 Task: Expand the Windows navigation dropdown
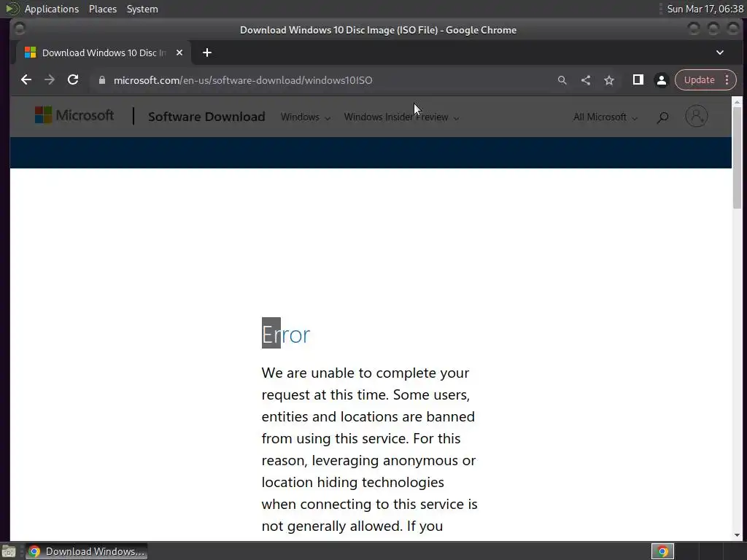306,117
